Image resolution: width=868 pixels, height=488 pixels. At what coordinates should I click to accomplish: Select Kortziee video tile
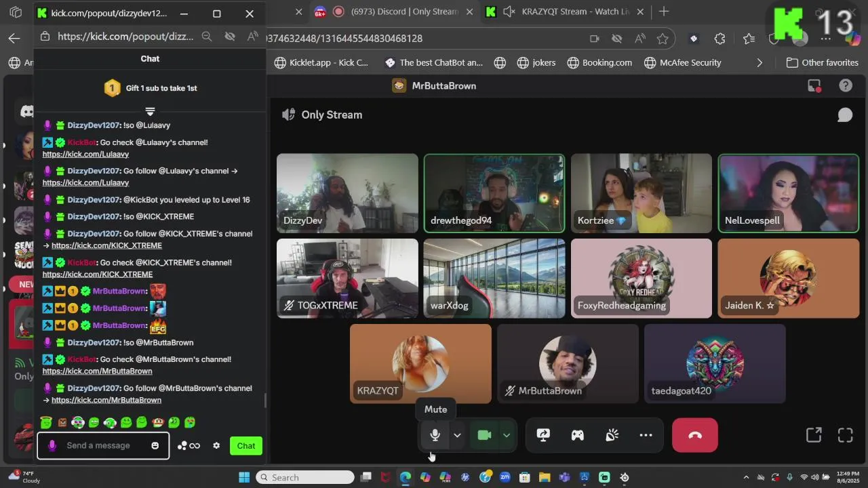642,193
